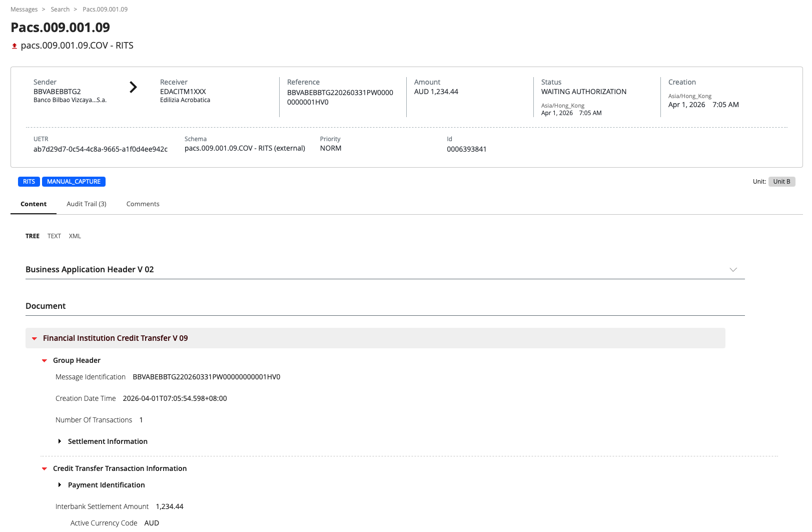Expand the Settlement Information node
Screen dimensions: 812x532
click(x=60, y=441)
